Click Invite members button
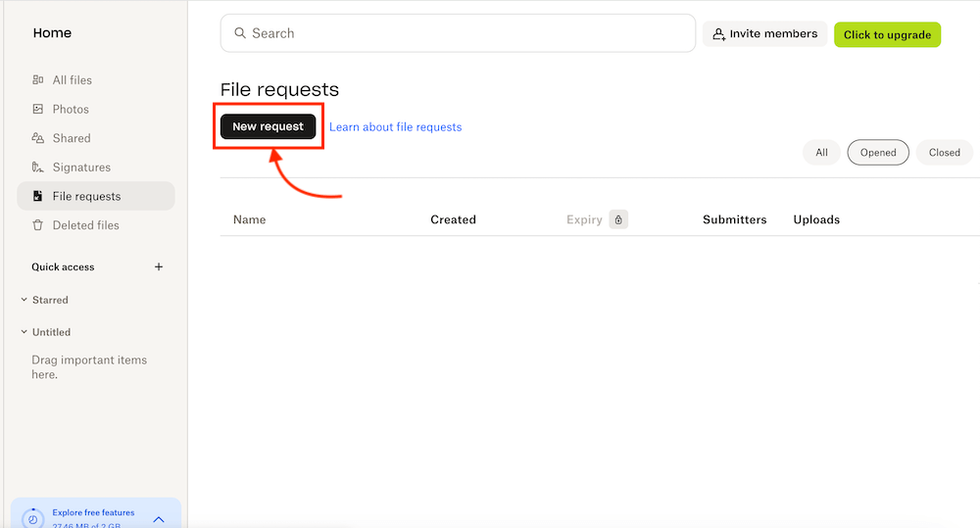The image size is (980, 528). pos(765,33)
